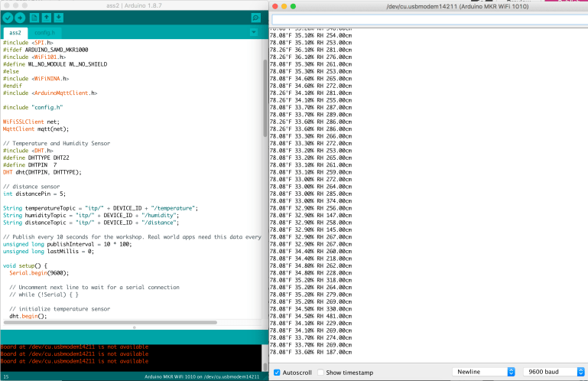Viewport: 588px width, 381px height.
Task: Open Serial Monitor magnifier icon
Action: 255,18
